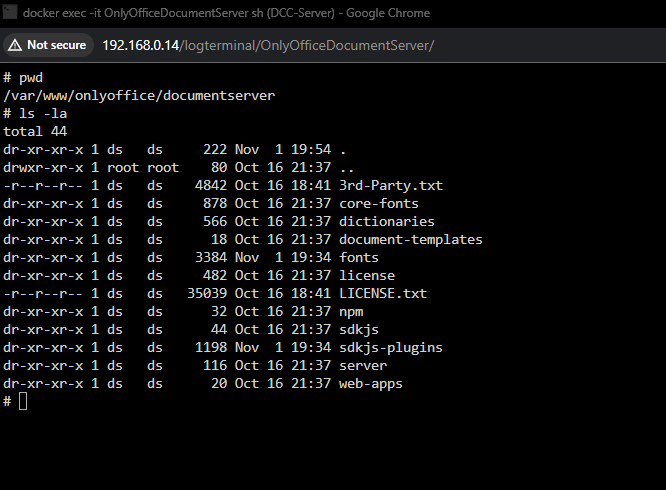666x490 pixels.
Task: Click the Not secure site info chip
Action: point(48,45)
